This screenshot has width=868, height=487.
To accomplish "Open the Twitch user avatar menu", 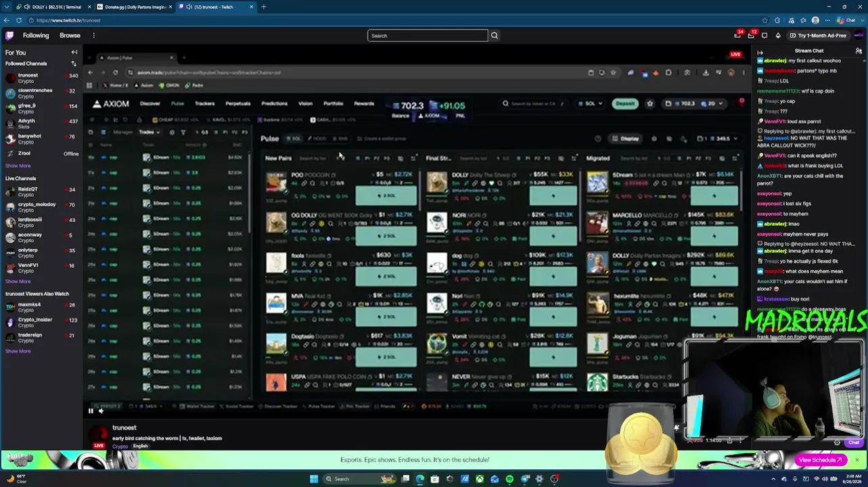I will (x=859, y=35).
